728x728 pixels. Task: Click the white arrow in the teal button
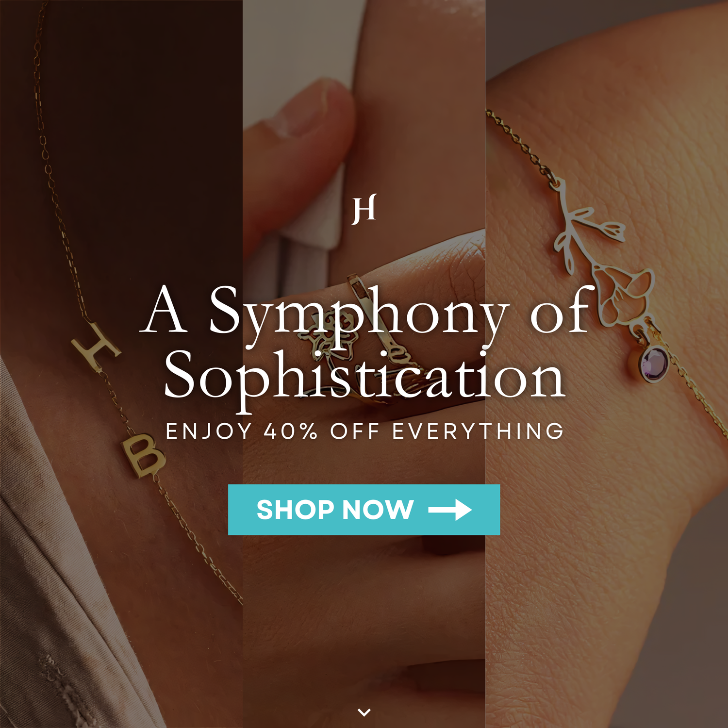point(450,510)
